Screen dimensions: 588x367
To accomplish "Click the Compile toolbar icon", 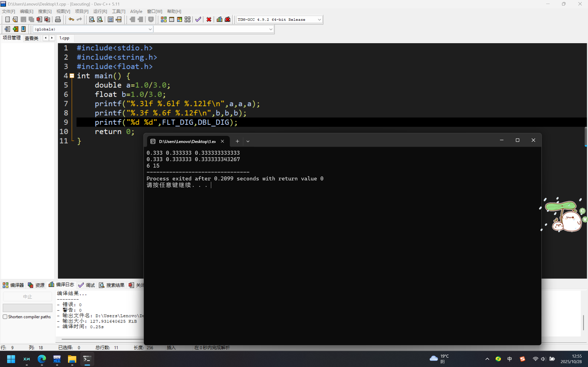I will click(x=164, y=20).
